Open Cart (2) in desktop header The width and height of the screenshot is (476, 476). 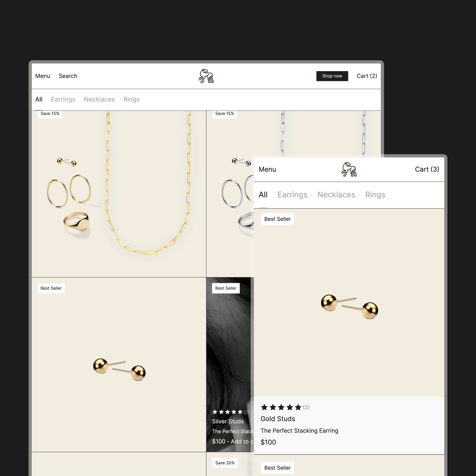click(x=367, y=76)
